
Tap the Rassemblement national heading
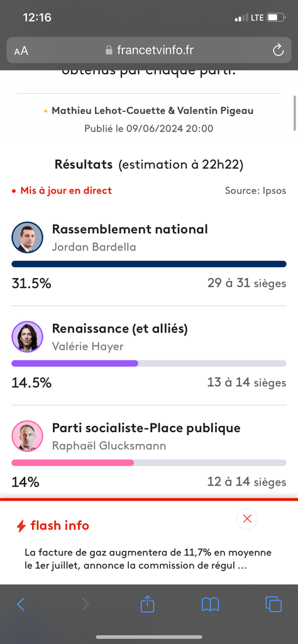pyautogui.click(x=130, y=229)
